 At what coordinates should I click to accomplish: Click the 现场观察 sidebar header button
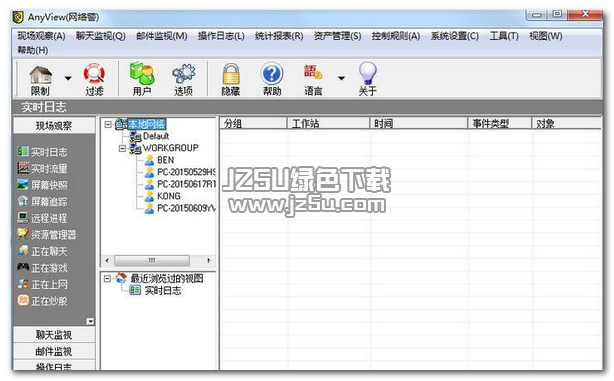pyautogui.click(x=54, y=126)
